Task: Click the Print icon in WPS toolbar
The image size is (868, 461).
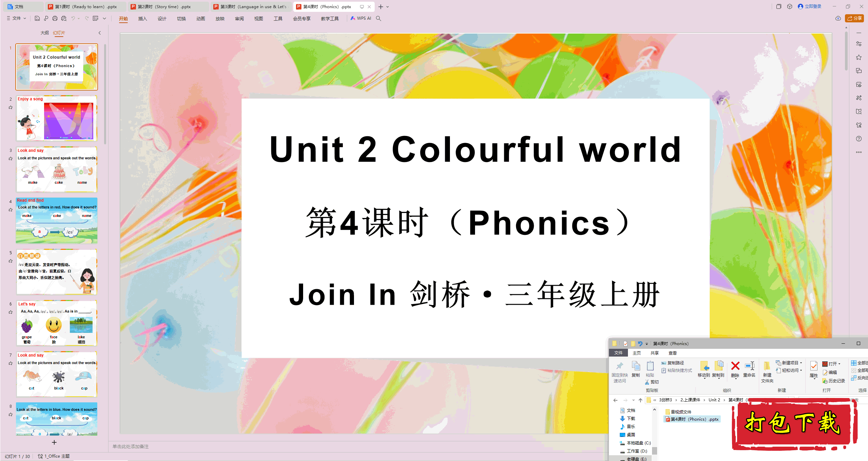Action: click(x=55, y=18)
